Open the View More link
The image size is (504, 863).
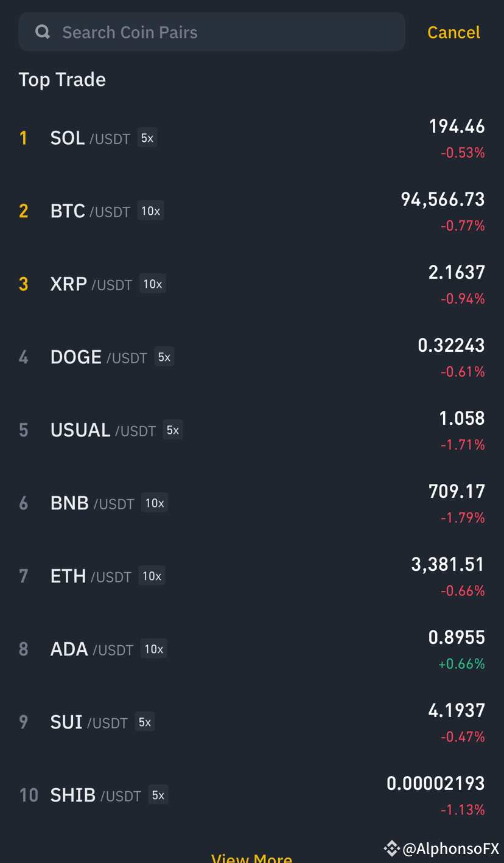252,858
